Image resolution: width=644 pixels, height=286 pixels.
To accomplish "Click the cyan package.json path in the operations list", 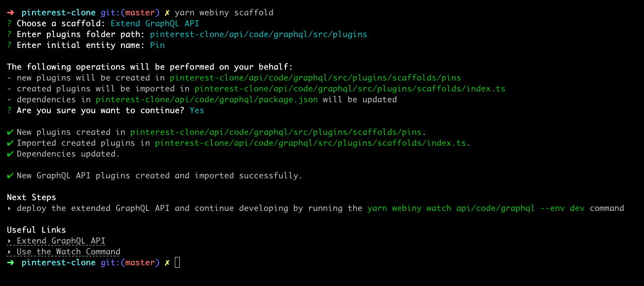I will 209,99.
